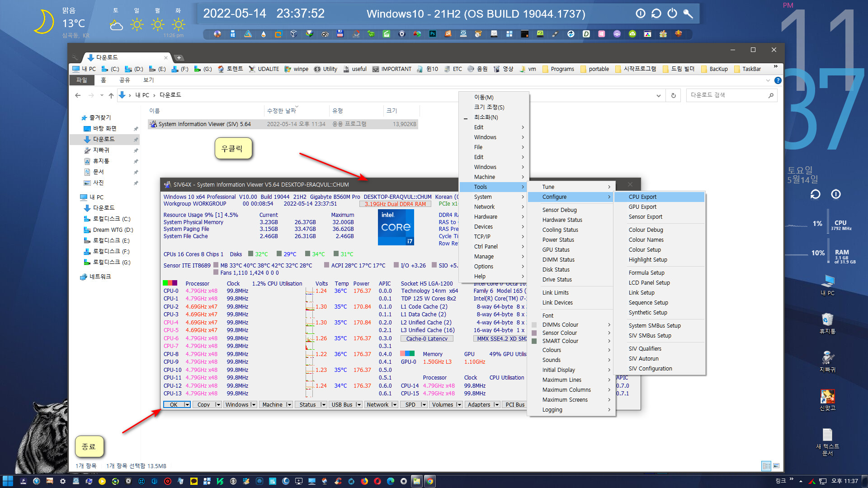
Task: Click the wrench icon in the top clock widget
Action: (x=688, y=14)
